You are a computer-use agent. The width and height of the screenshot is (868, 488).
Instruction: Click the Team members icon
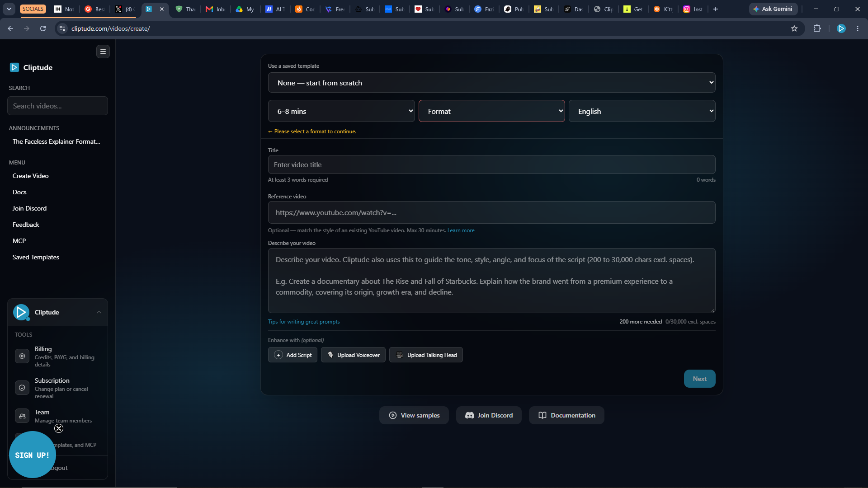22,416
